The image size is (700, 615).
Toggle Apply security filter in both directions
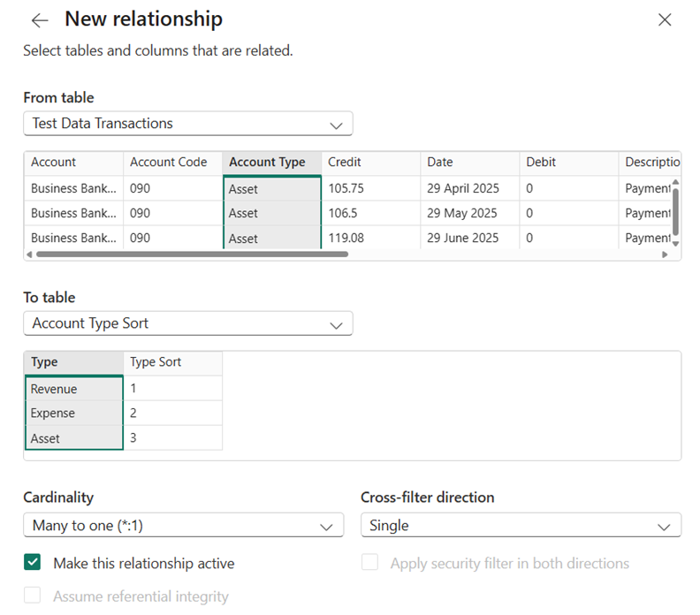click(369, 563)
